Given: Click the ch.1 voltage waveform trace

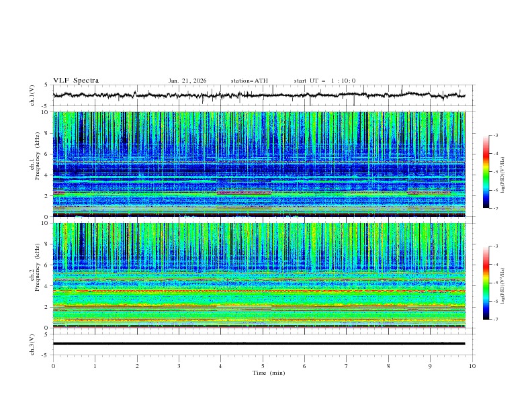Looking at the screenshot, I should [259, 95].
